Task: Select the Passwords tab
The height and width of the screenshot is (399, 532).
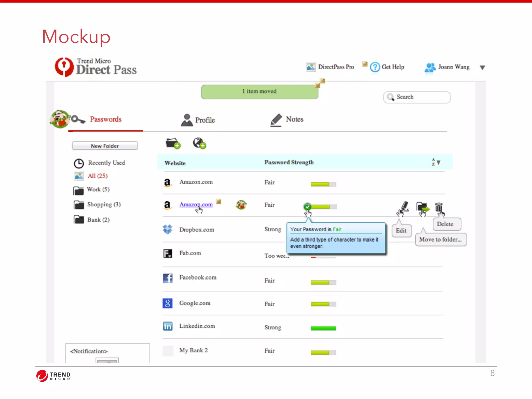Action: (105, 119)
